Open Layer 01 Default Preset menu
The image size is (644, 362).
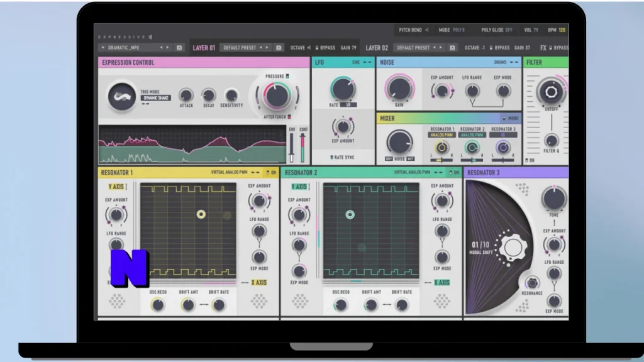240,48
